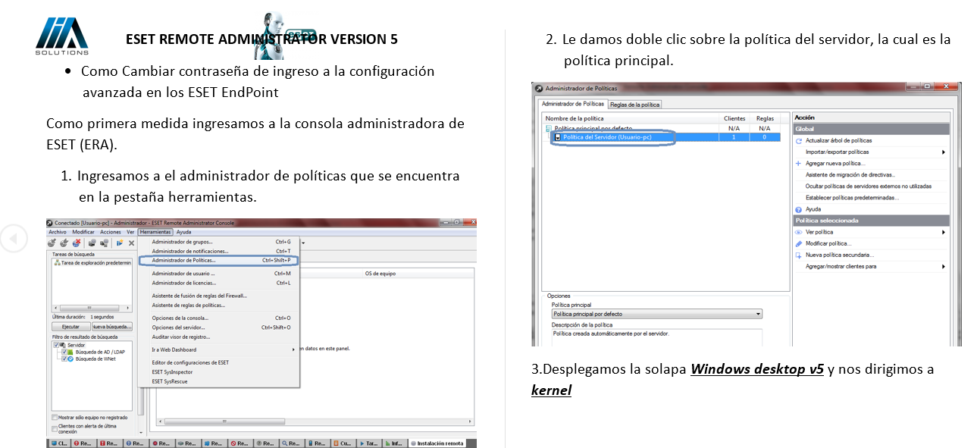The height and width of the screenshot is (448, 980).
Task: Expand the Ir a Web Dashboard submenu
Action: (x=220, y=349)
